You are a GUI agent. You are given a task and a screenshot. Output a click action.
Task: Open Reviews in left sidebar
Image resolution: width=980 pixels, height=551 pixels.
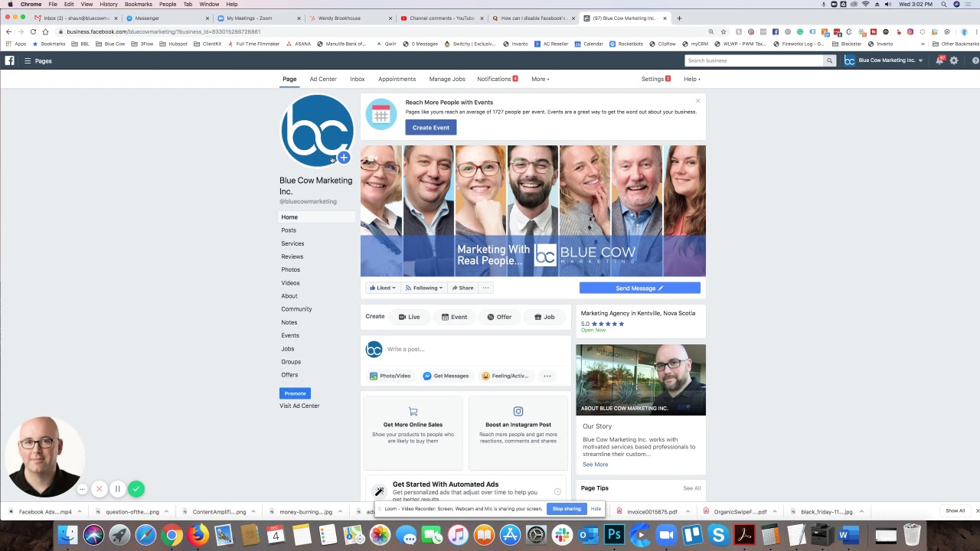tap(292, 256)
